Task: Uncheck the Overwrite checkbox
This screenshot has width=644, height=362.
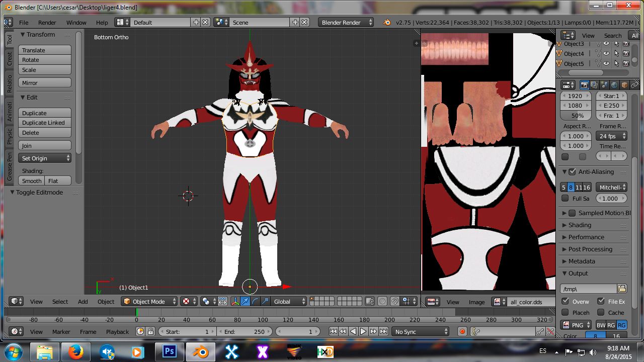Action: point(566,301)
